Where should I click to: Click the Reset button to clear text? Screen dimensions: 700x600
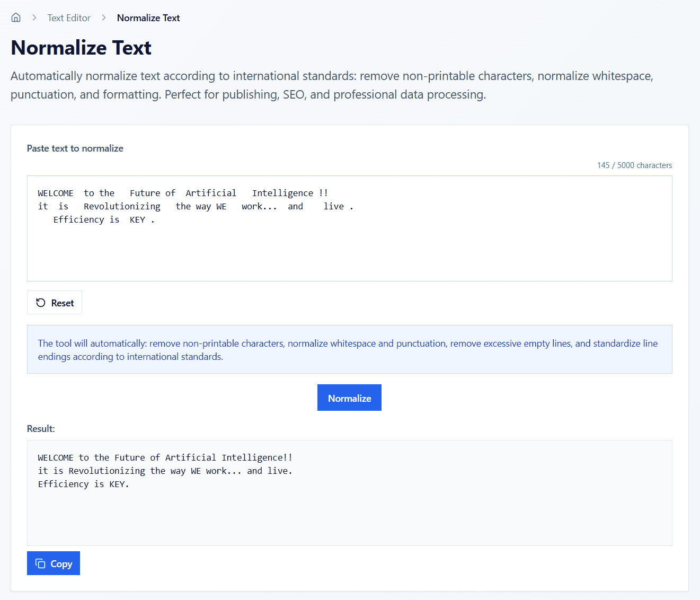[54, 302]
